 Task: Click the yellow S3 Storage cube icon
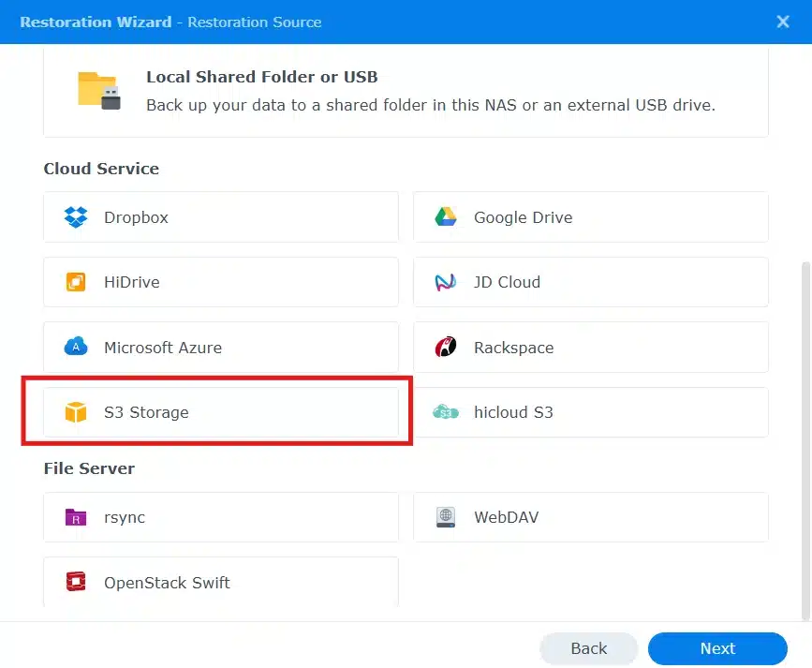pyautogui.click(x=76, y=412)
